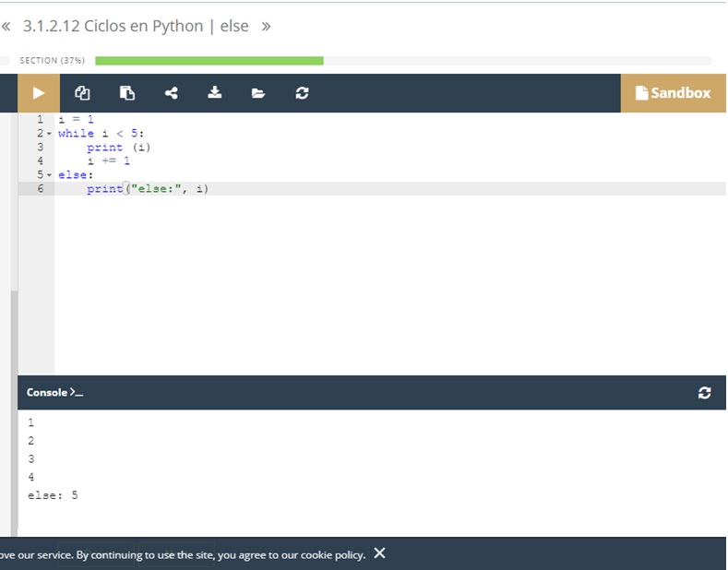
Task: Go to previous section arrow
Action: (x=7, y=26)
